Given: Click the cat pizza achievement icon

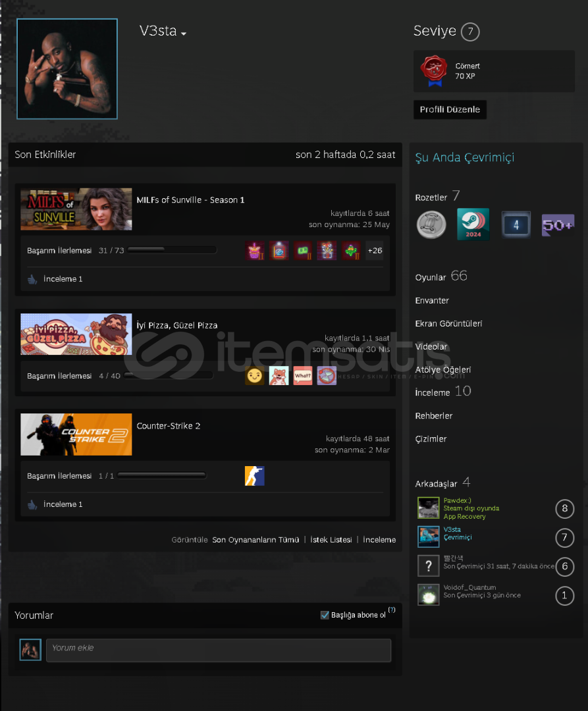Looking at the screenshot, I should coord(279,376).
